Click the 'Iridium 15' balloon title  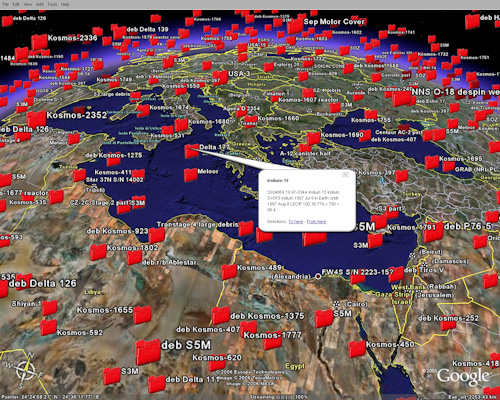(x=278, y=180)
